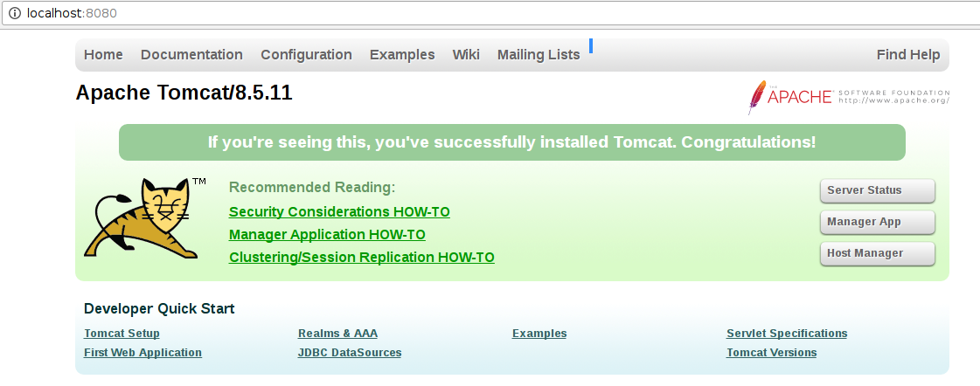This screenshot has height=386, width=980.
Task: Open the Tomcat Setup link
Action: (x=122, y=334)
